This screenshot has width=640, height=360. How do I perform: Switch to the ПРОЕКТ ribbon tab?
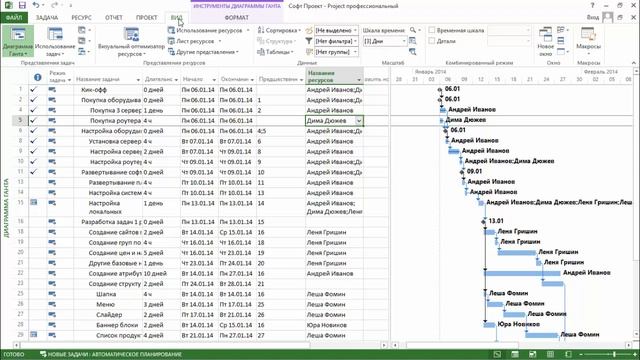click(147, 18)
